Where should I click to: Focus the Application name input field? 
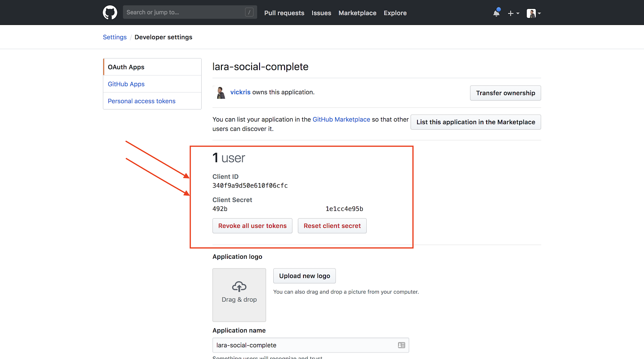point(311,345)
